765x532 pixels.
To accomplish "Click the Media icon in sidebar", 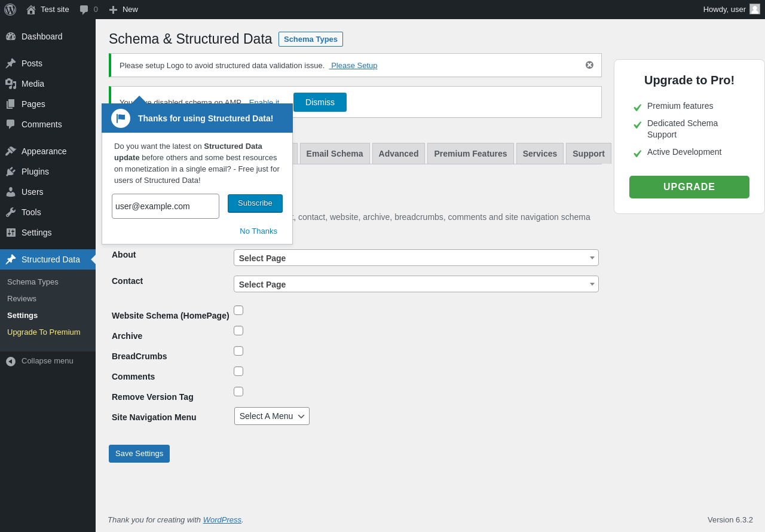I will (11, 84).
